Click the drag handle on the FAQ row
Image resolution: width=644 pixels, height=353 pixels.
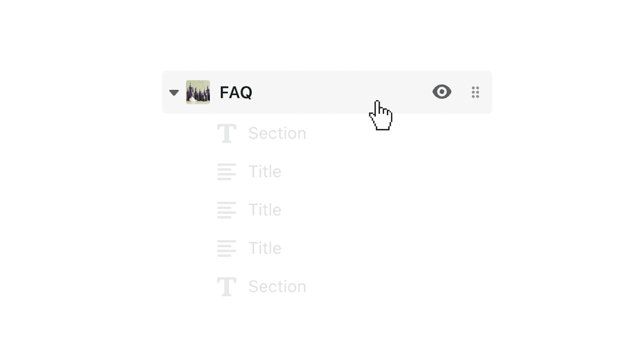[475, 92]
